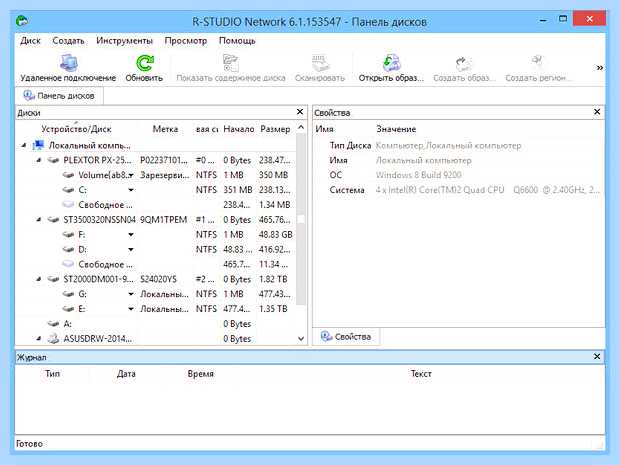Collapse the Локальный компьютер tree node

point(24,146)
